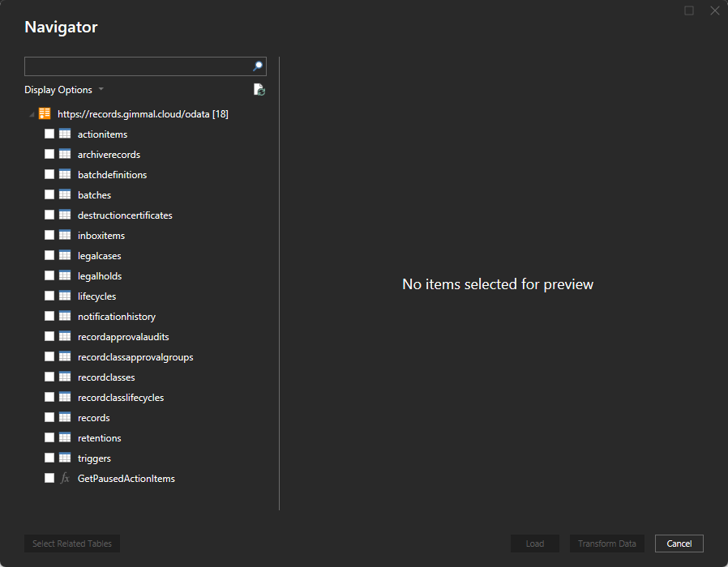Click the Load button
This screenshot has width=728, height=567.
tap(534, 544)
